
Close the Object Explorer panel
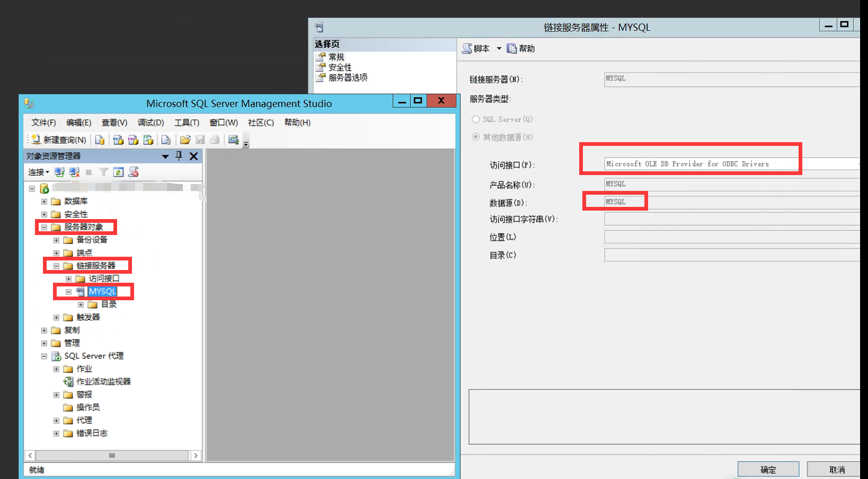click(x=194, y=156)
